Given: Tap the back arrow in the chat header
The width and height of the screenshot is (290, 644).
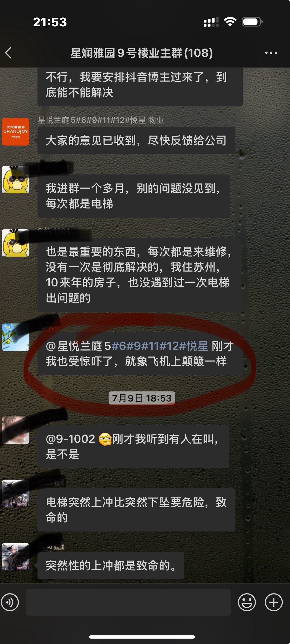Looking at the screenshot, I should click(x=8, y=53).
